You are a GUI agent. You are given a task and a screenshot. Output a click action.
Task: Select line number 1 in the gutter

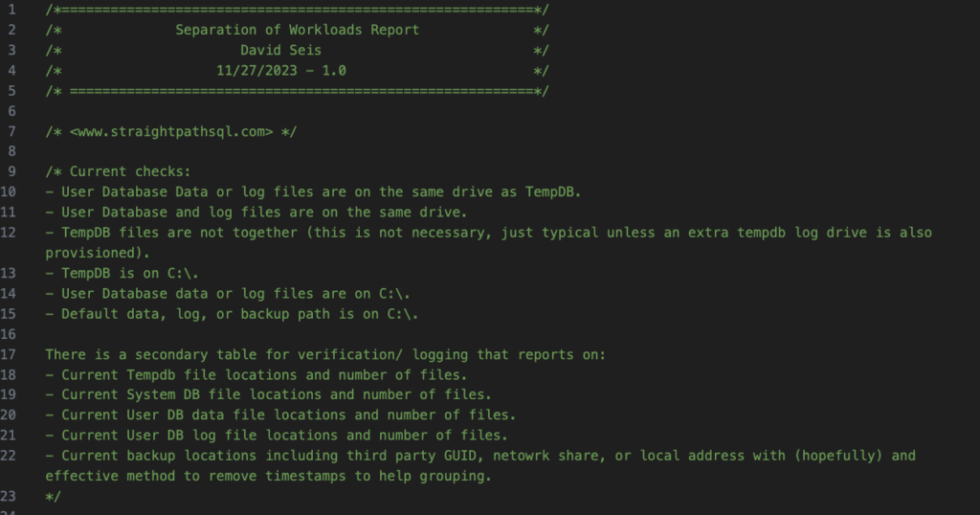[x=11, y=10]
